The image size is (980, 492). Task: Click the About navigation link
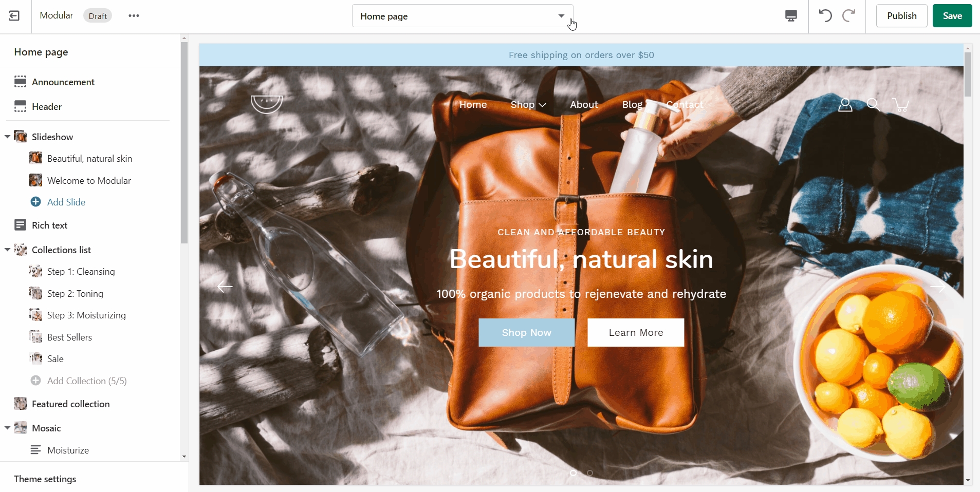584,105
